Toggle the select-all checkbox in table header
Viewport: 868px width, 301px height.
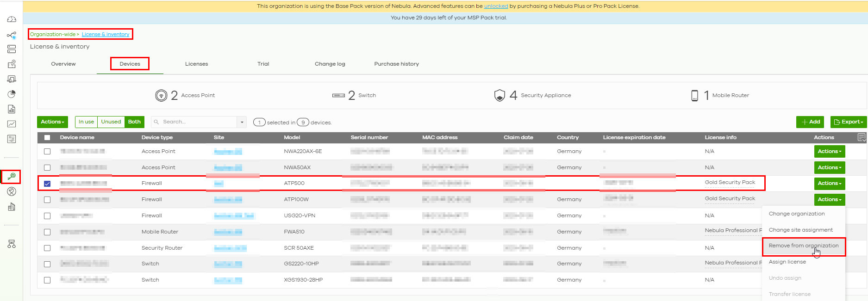(x=47, y=137)
